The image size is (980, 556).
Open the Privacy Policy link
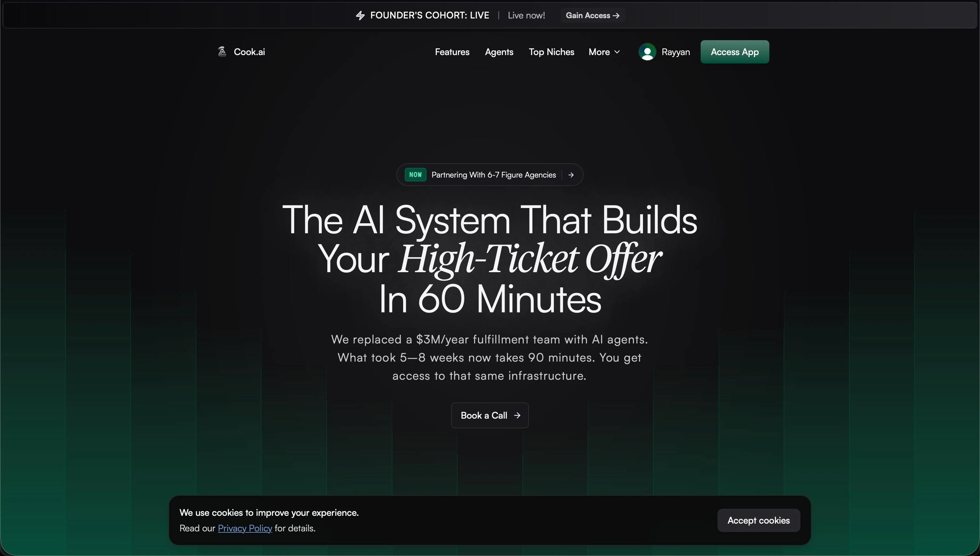click(x=245, y=528)
